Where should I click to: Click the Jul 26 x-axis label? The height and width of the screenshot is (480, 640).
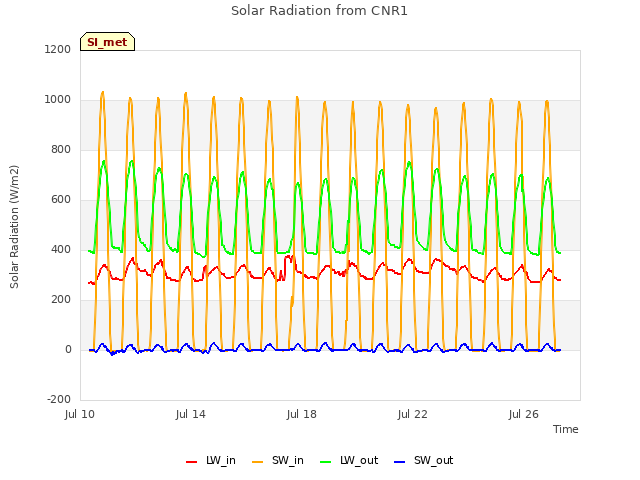coord(524,414)
